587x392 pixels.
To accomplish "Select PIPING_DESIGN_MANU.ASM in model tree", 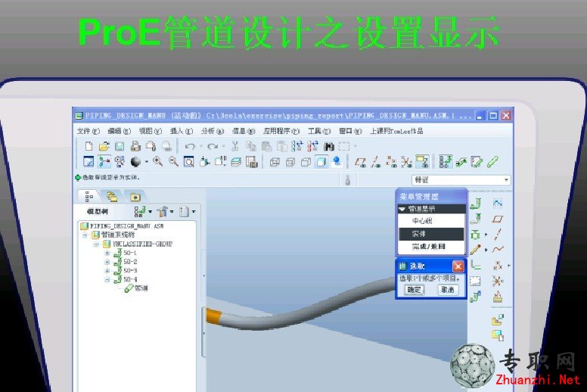I will [122, 226].
